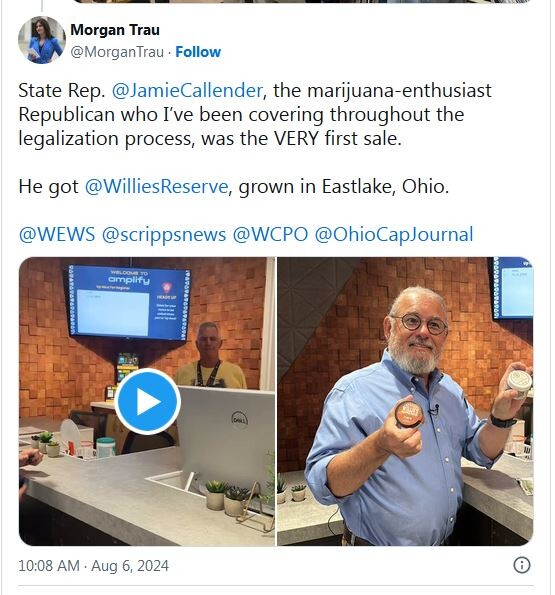Open Morgan Trau's profile avatar
Viewport: 555px width, 595px height.
(x=41, y=40)
